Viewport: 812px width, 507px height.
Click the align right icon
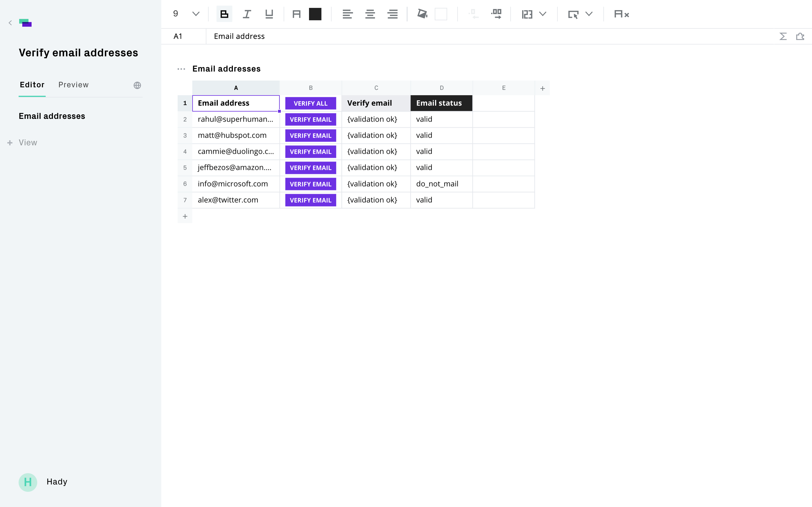tap(392, 14)
